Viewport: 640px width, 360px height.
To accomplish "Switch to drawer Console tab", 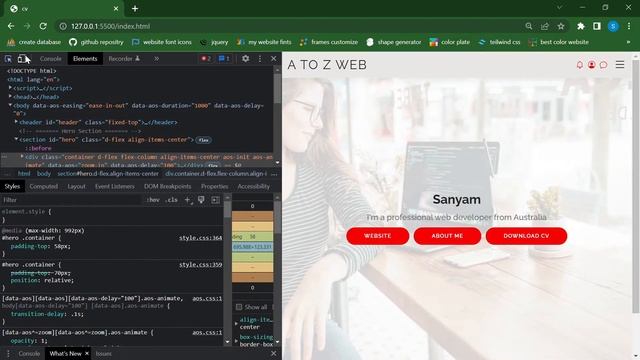I will click(x=29, y=353).
